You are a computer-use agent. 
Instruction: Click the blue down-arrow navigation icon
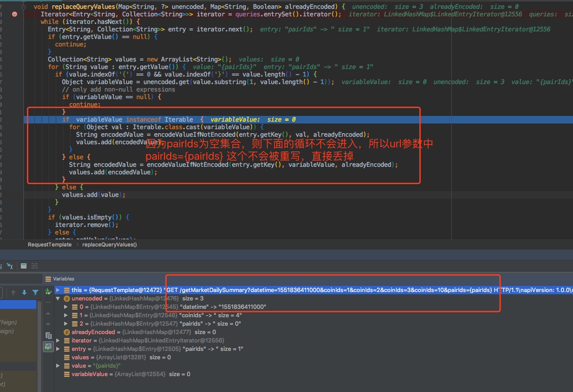24,292
